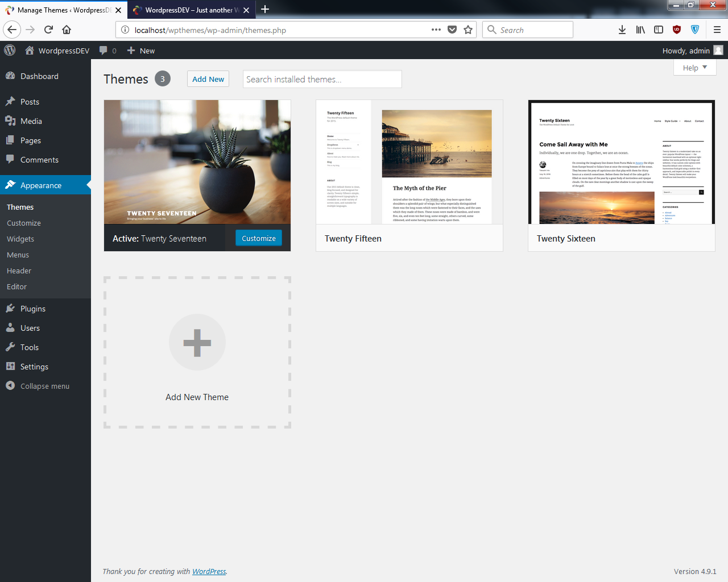Open the comments bubble in admin bar
Screen dimensions: 728x582
[x=103, y=50]
